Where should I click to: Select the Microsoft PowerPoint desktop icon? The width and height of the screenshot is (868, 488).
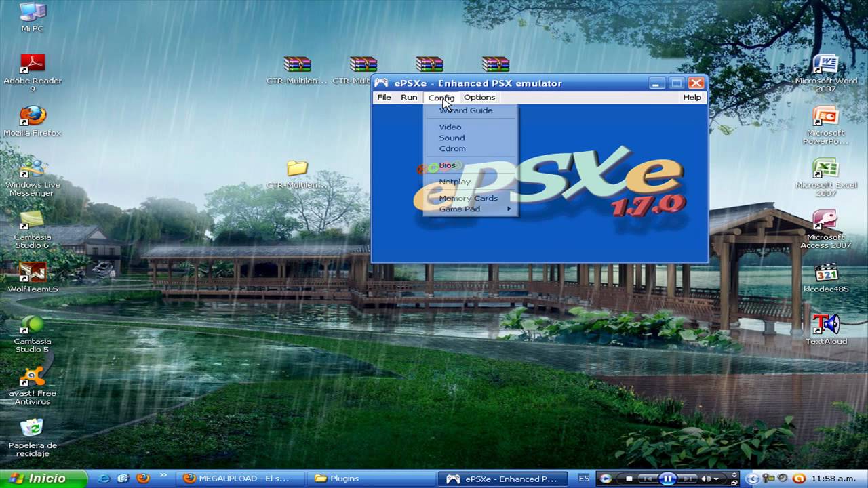click(x=826, y=125)
